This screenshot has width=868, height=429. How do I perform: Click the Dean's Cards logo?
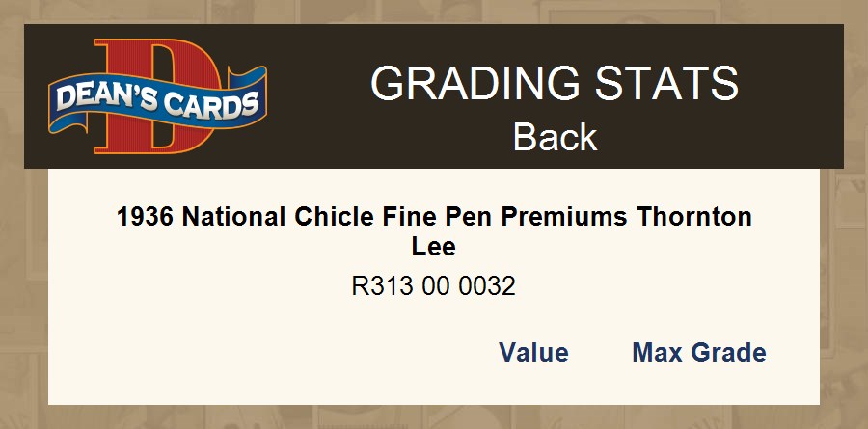(x=157, y=96)
